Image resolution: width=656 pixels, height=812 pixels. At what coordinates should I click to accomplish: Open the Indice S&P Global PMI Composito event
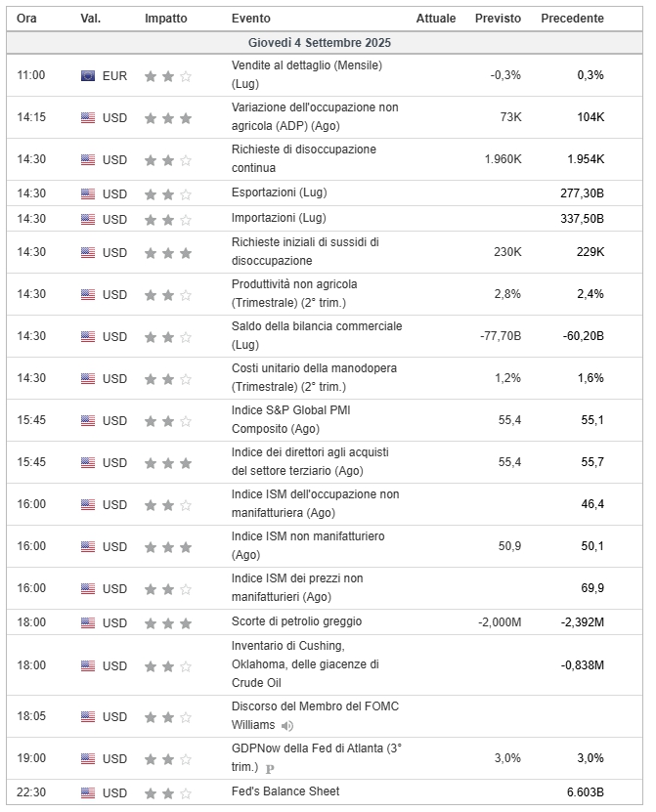(290, 410)
